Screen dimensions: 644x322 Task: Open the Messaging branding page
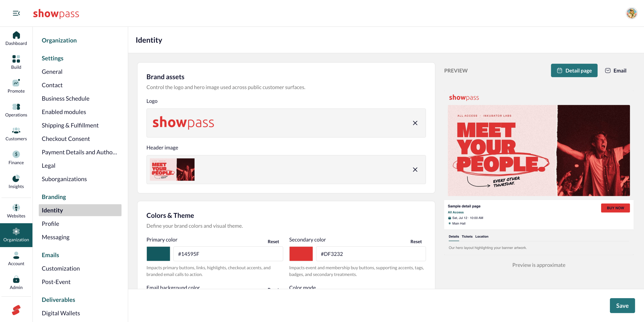[x=55, y=237]
